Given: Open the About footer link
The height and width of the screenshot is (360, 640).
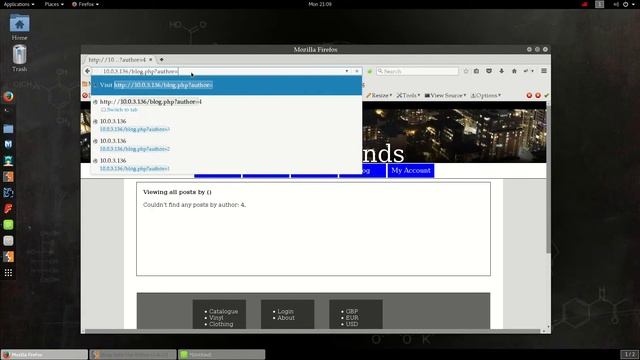Looking at the screenshot, I should pyautogui.click(x=286, y=318).
